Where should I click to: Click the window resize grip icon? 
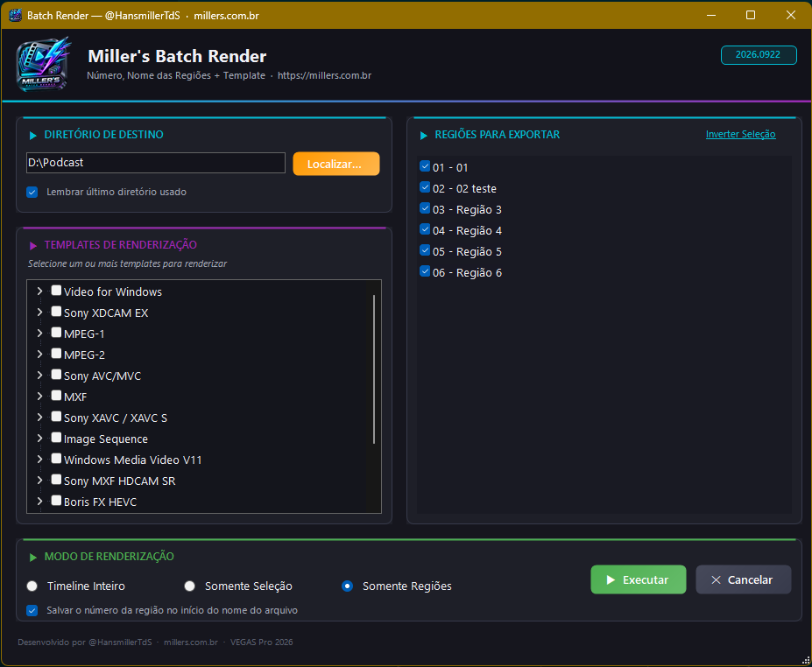pyautogui.click(x=806, y=661)
